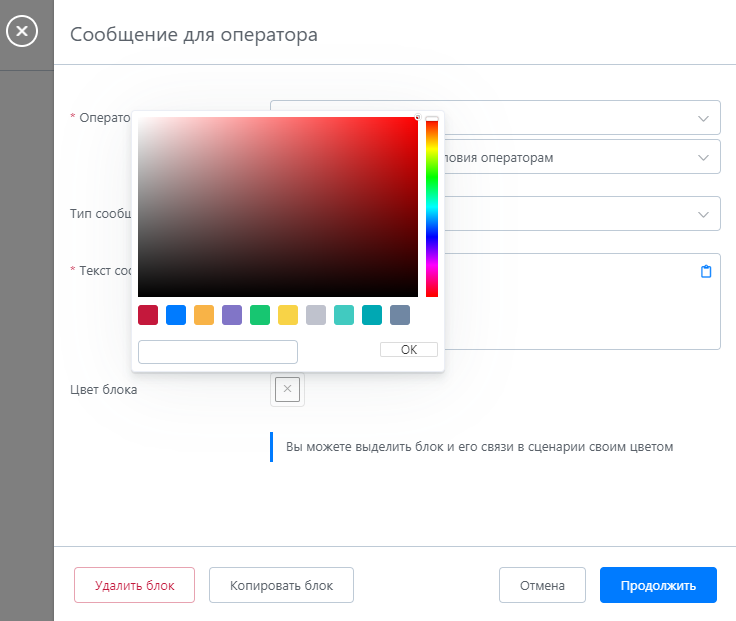Select the blue color swatch
The image size is (736, 621).
tap(176, 315)
